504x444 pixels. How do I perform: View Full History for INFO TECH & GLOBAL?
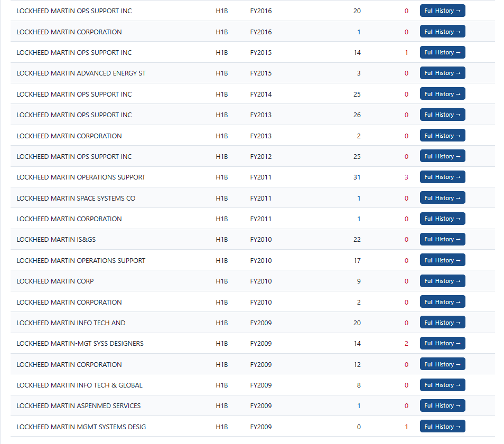point(442,385)
